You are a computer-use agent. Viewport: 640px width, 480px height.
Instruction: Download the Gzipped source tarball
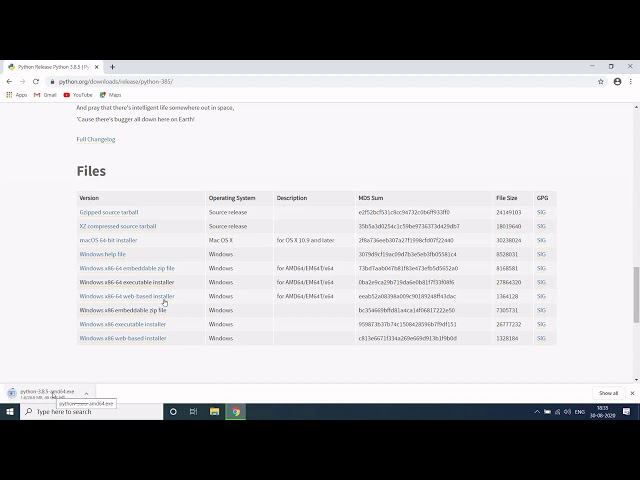pos(109,212)
